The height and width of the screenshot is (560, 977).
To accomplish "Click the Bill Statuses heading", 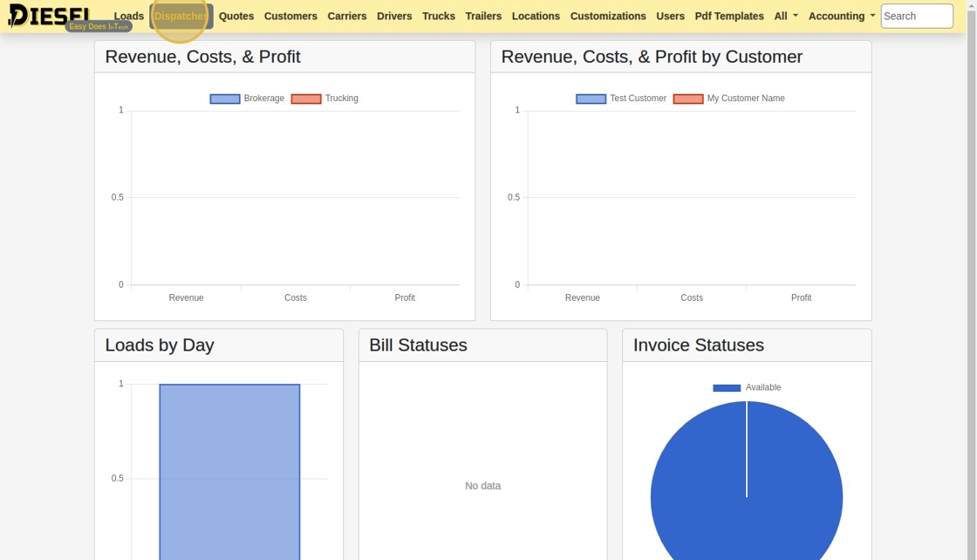I will [418, 345].
